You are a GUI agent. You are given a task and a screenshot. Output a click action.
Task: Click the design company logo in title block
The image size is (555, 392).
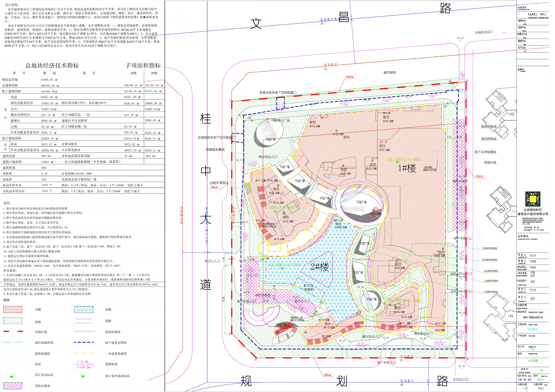(x=533, y=199)
